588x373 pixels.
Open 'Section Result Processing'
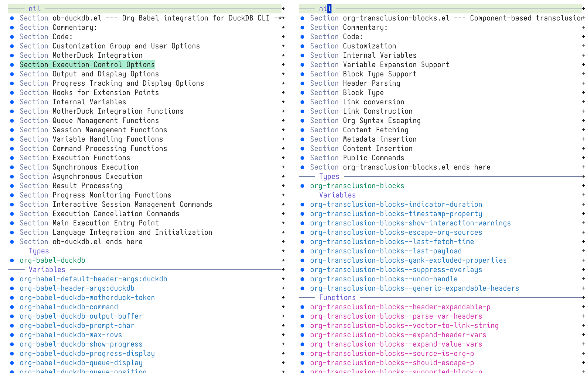click(x=71, y=186)
